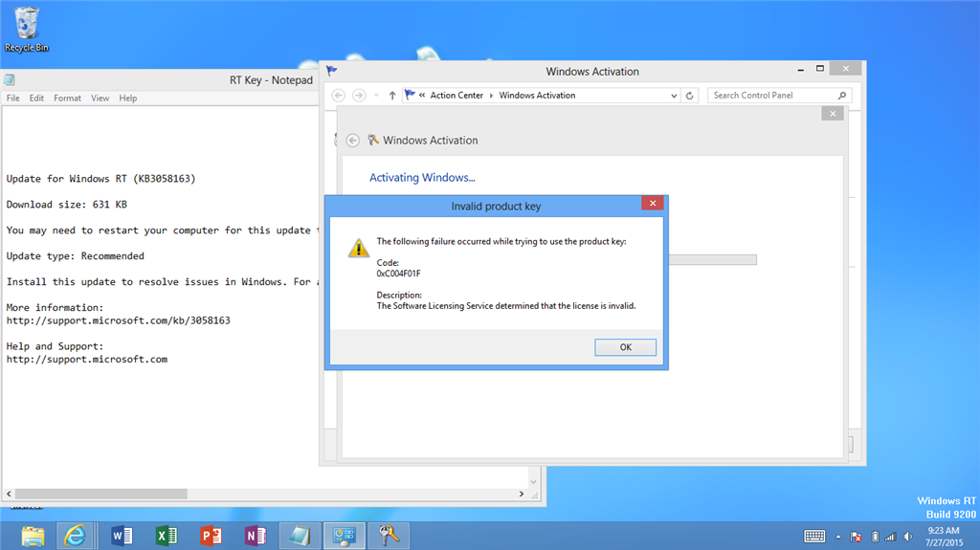This screenshot has width=980, height=550.
Task: Show hidden tray icons arrow
Action: [838, 537]
